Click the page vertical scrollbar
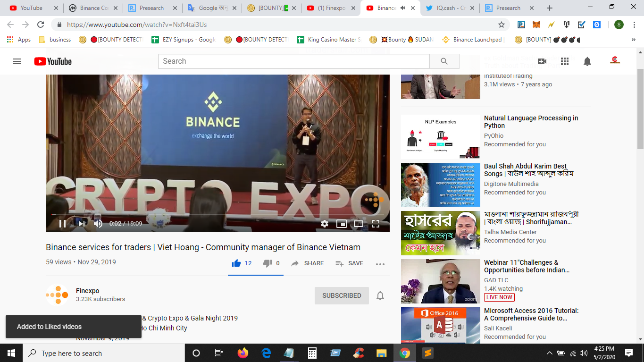 640,109
